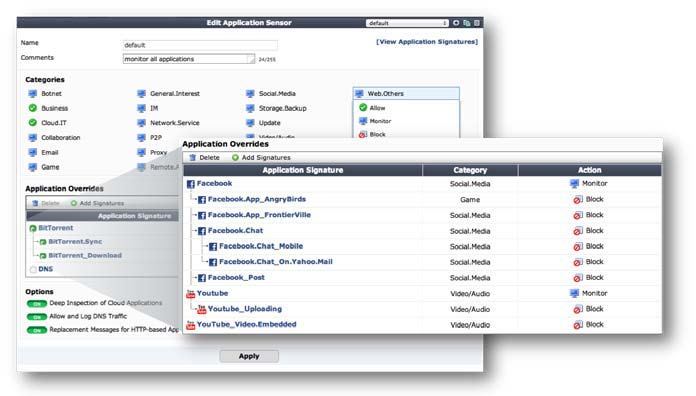Click the General.Interest category icon
The height and width of the screenshot is (396, 696).
pos(141,94)
